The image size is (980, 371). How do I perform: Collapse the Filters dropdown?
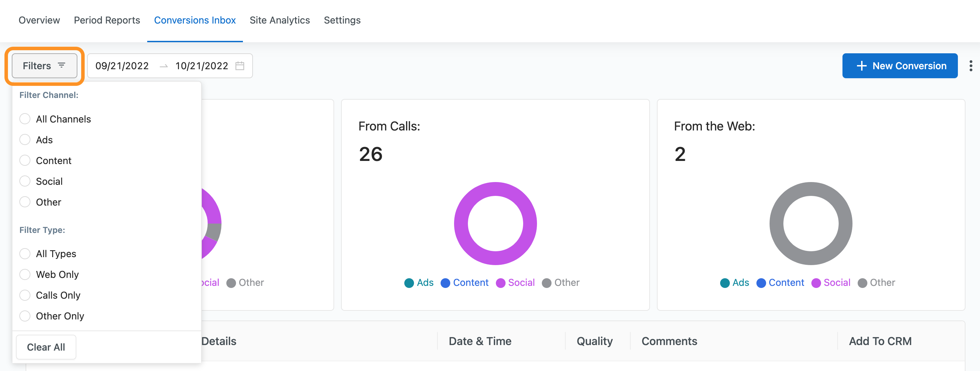click(x=45, y=66)
